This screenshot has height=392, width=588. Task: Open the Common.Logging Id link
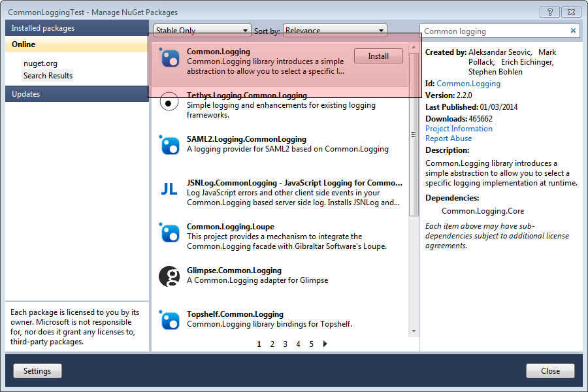(468, 84)
